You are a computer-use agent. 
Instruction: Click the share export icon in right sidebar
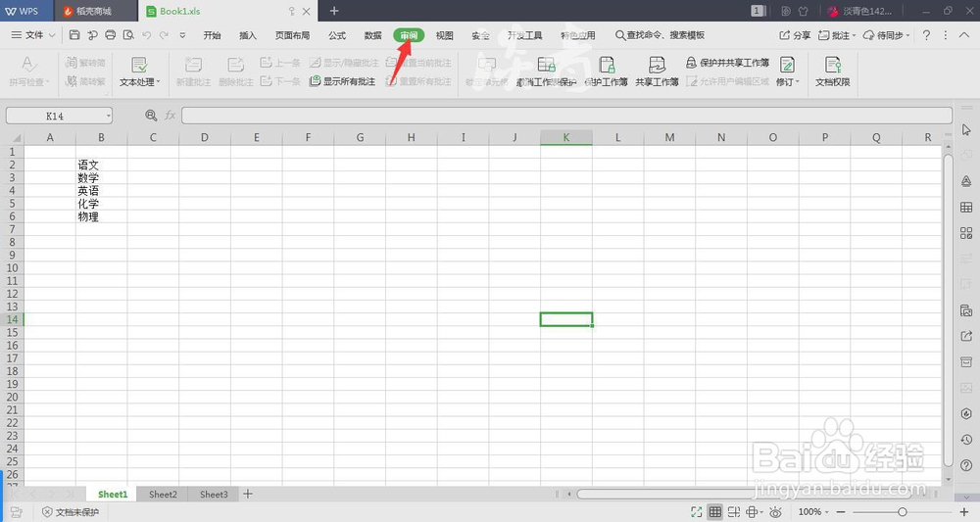(966, 337)
